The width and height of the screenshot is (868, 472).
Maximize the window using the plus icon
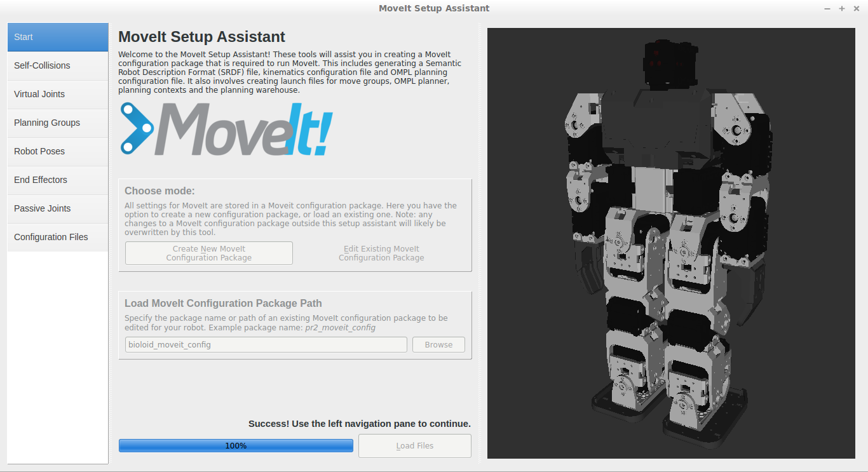click(x=841, y=8)
